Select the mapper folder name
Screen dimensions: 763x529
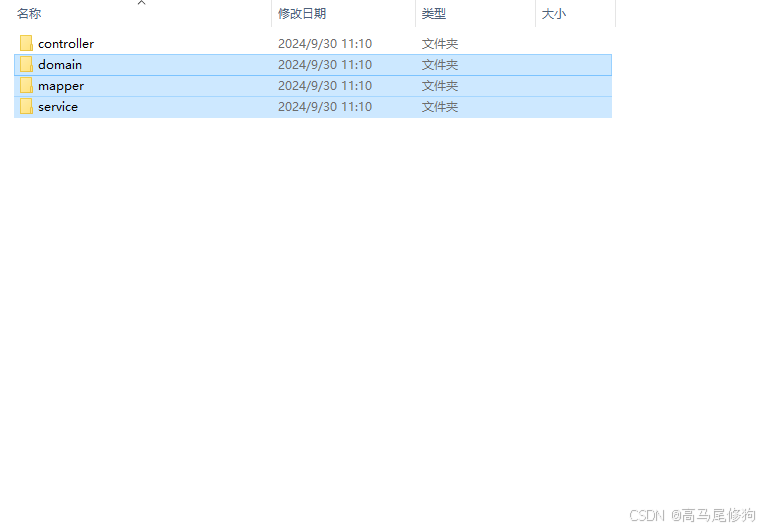click(61, 86)
